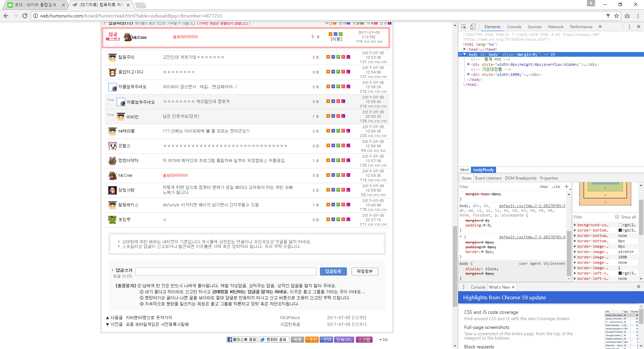Toggle the :hov element state panel

tap(543, 187)
